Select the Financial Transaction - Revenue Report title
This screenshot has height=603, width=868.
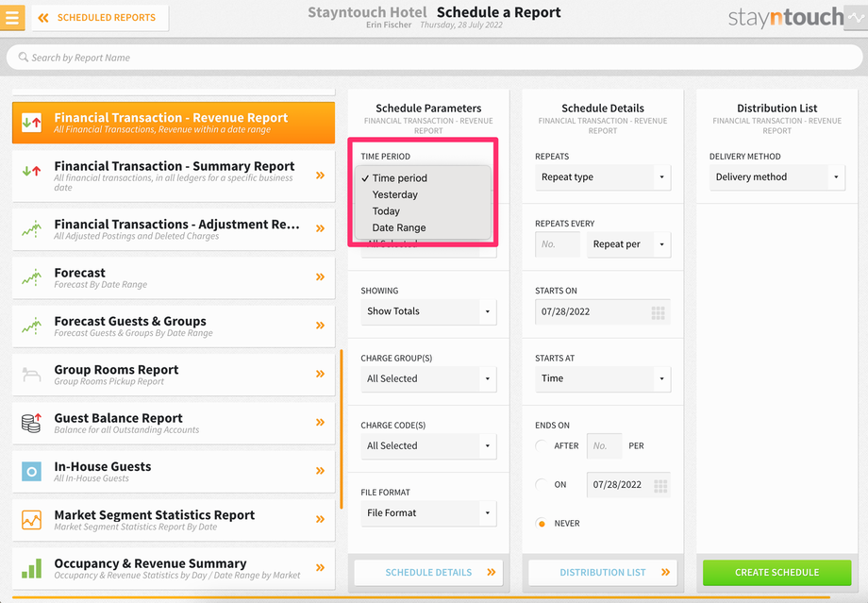[x=171, y=117]
